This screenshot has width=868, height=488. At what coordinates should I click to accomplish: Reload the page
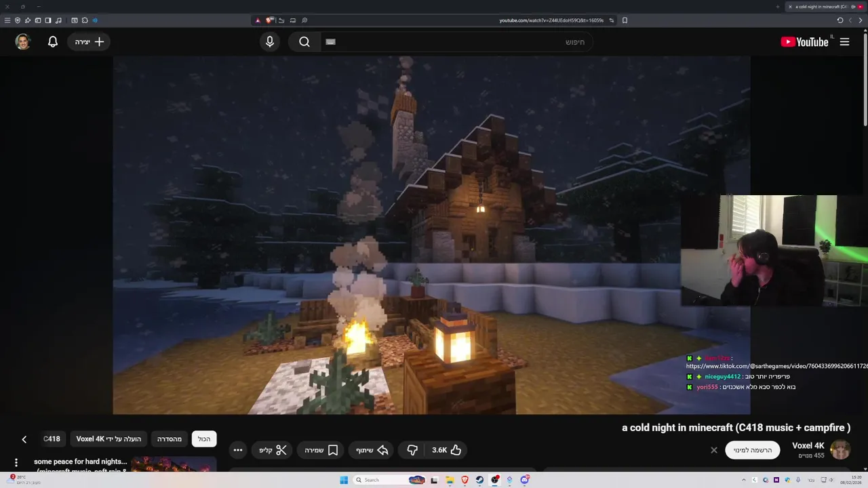[840, 20]
